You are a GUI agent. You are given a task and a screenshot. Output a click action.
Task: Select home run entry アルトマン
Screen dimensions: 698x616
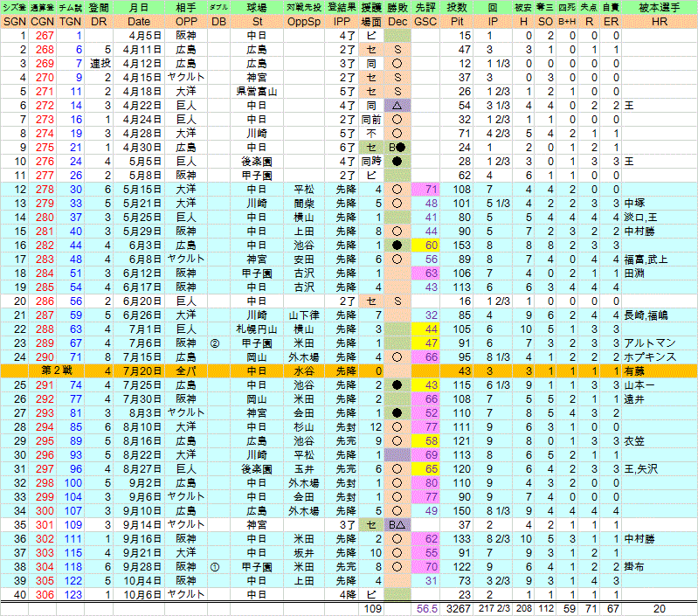tap(650, 343)
